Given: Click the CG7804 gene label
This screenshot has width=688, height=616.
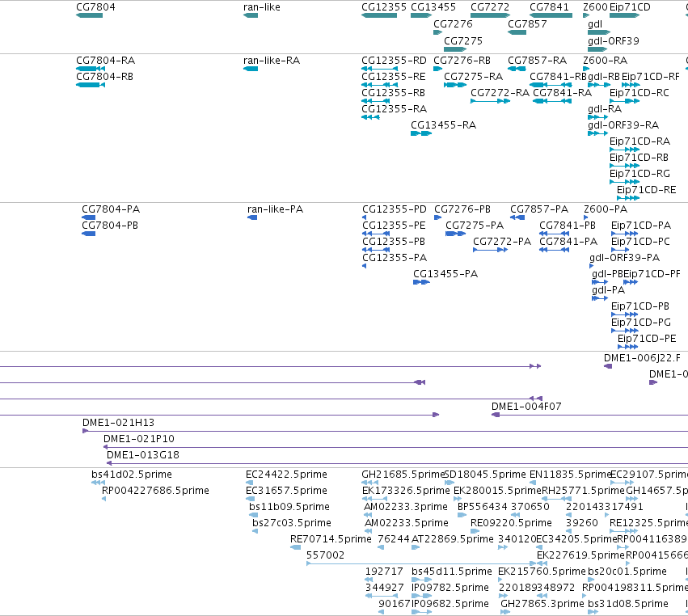Looking at the screenshot, I should click(x=95, y=7).
